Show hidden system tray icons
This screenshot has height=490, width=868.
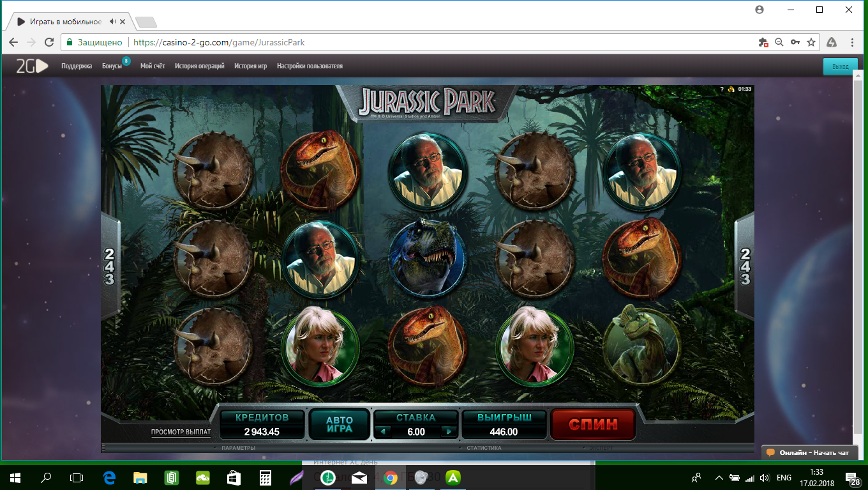point(719,477)
